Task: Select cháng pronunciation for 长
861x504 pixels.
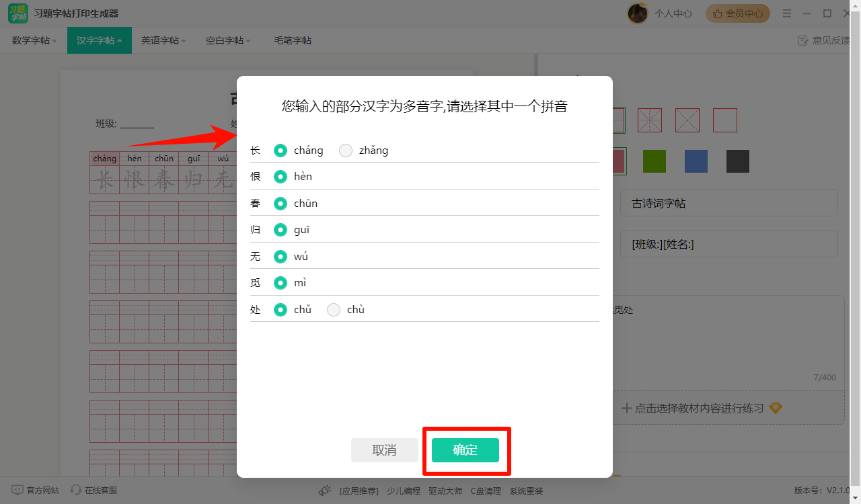Action: (280, 151)
